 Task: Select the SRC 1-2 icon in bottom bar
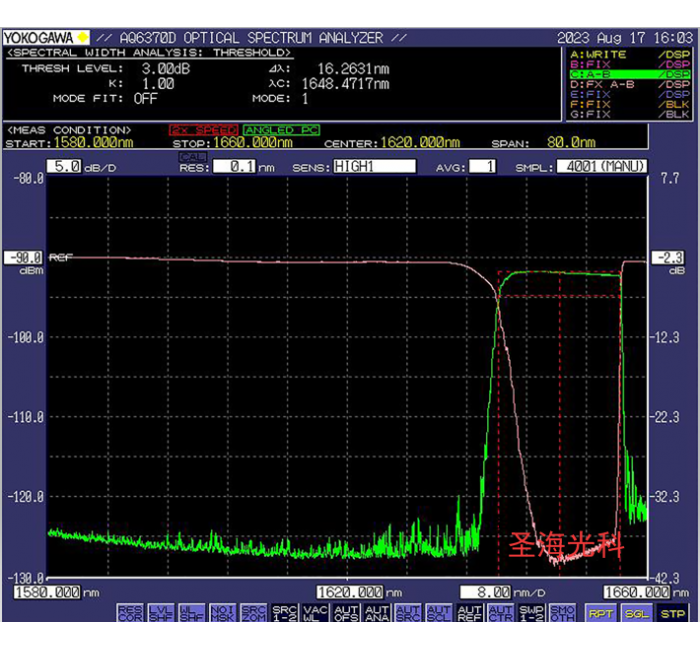(x=284, y=612)
